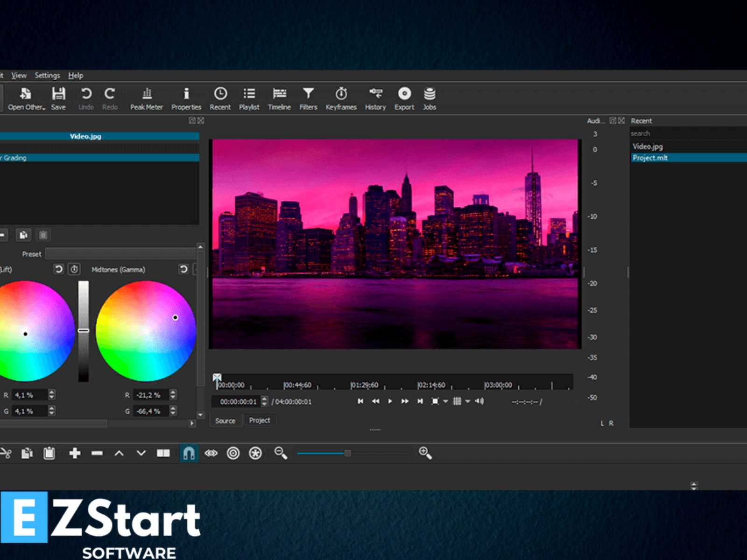This screenshot has height=560, width=747.
Task: Lift clip using the up chevron icon
Action: click(119, 453)
